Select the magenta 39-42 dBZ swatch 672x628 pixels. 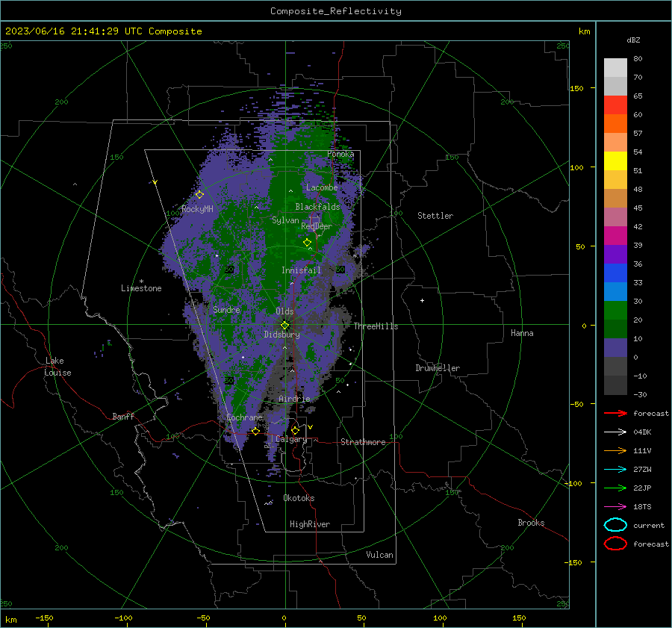point(615,236)
